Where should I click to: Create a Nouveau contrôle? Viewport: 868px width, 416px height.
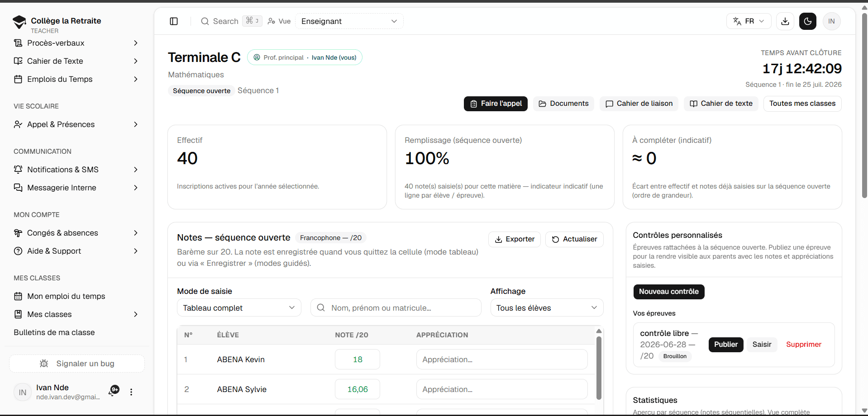pos(669,292)
